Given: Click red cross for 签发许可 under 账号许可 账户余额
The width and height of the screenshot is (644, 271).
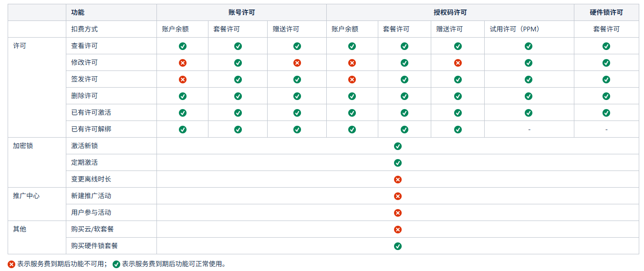Looking at the screenshot, I should tap(183, 80).
